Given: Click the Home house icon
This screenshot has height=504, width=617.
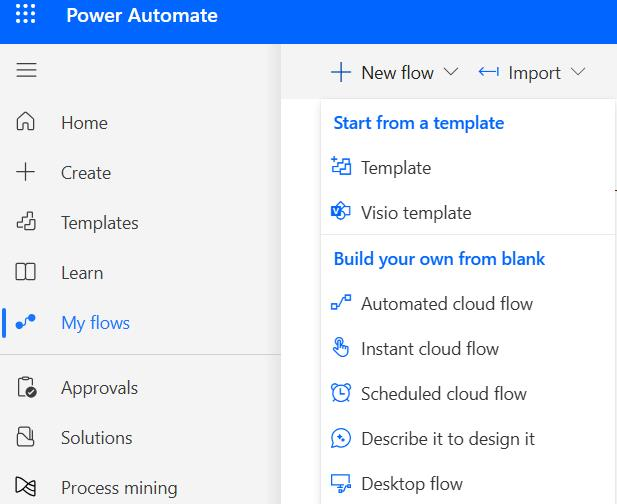Looking at the screenshot, I should pos(26,121).
